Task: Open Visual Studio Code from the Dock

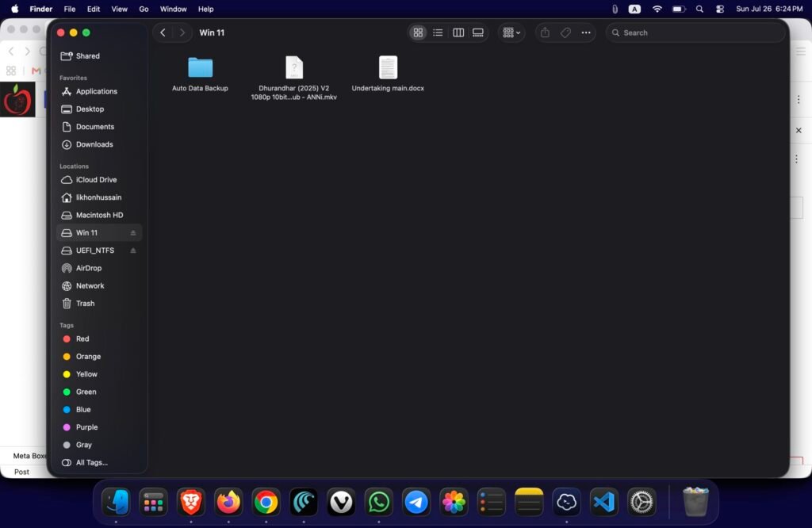Action: pos(603,502)
